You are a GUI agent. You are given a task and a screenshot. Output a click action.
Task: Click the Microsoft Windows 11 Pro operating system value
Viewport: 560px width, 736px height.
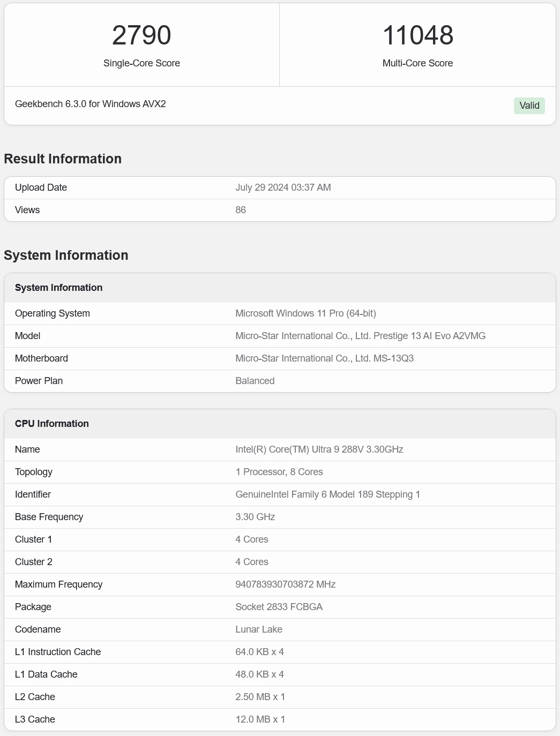pos(305,313)
